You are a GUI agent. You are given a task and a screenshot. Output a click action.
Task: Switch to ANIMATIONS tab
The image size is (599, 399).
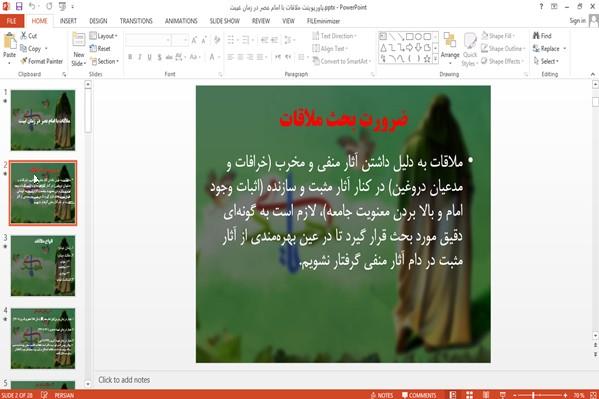click(181, 21)
